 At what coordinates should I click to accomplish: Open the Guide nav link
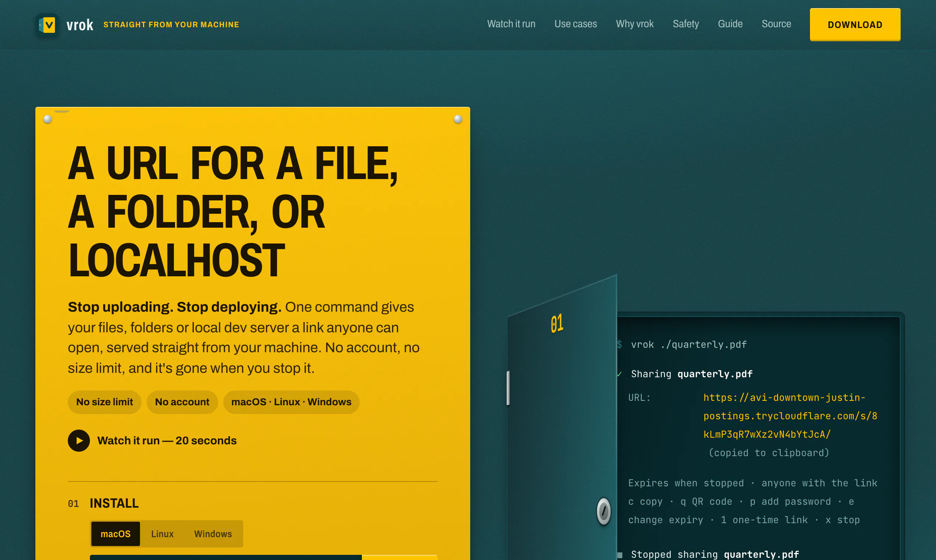pos(730,24)
